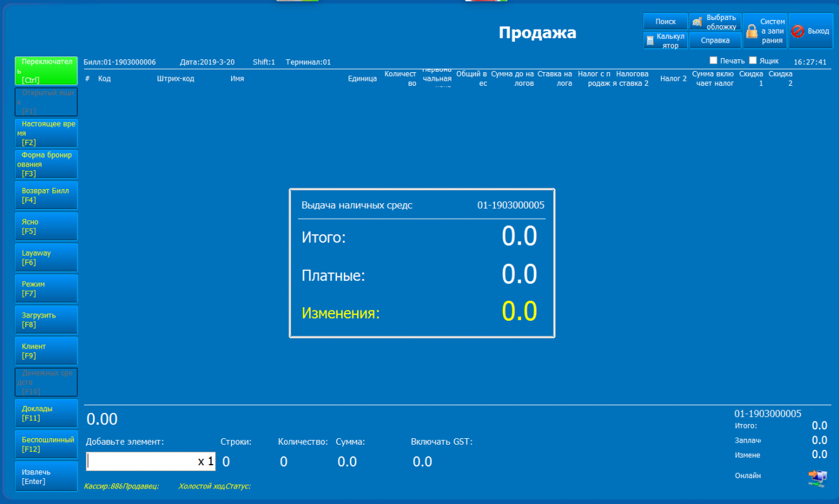This screenshot has width=839, height=504.
Task: Click the Включать GST: label
Action: tap(442, 442)
